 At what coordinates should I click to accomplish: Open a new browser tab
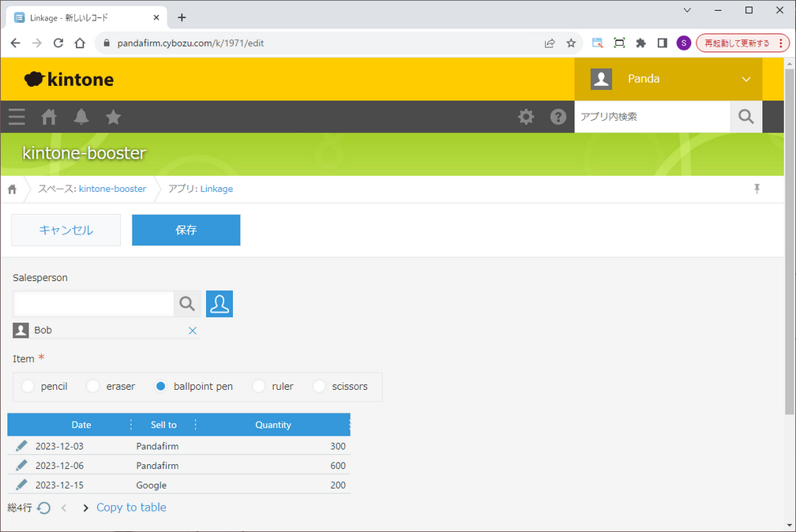(x=182, y=18)
